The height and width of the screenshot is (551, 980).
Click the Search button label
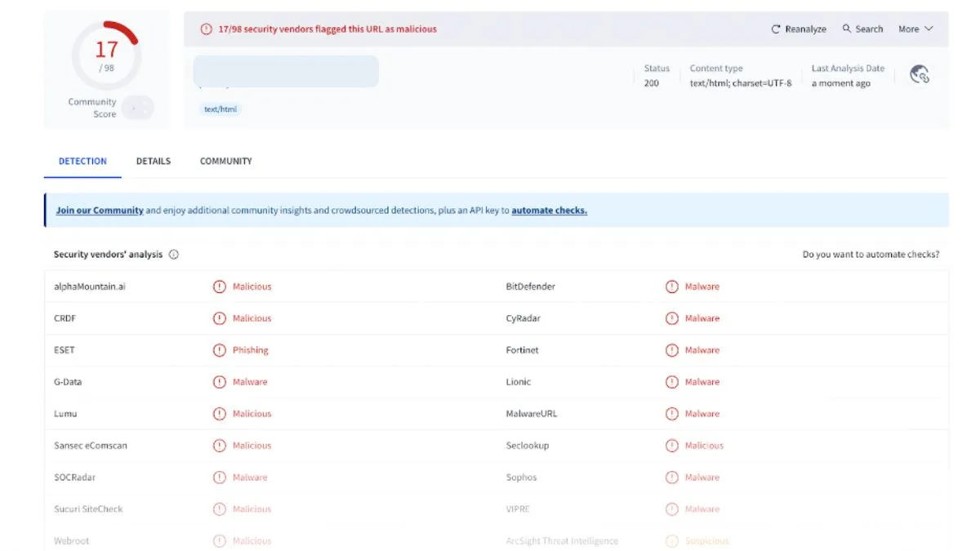[x=869, y=29]
